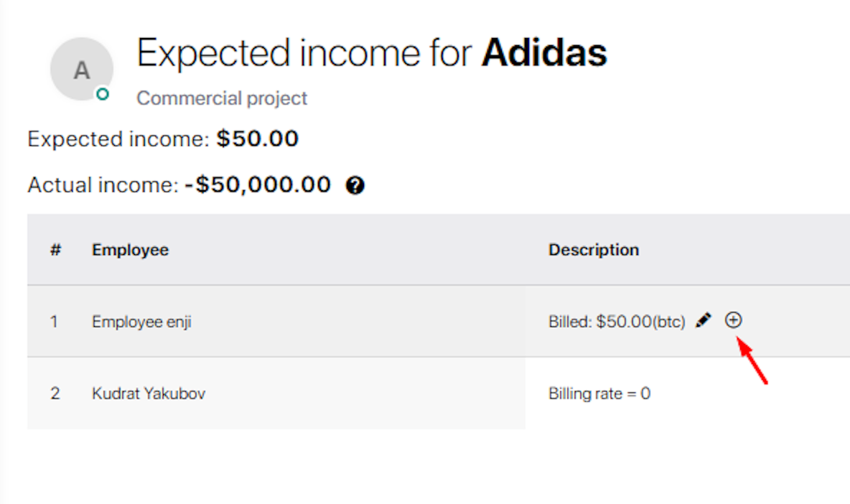The width and height of the screenshot is (850, 504).
Task: Open the Employee enji row name
Action: [x=141, y=322]
